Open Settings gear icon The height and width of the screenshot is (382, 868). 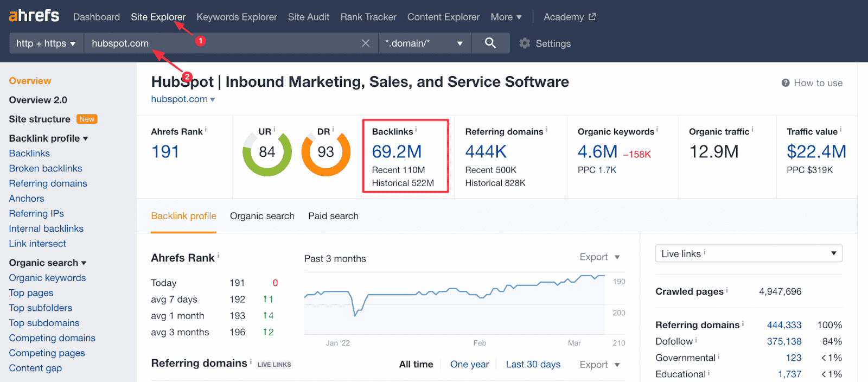pos(525,43)
